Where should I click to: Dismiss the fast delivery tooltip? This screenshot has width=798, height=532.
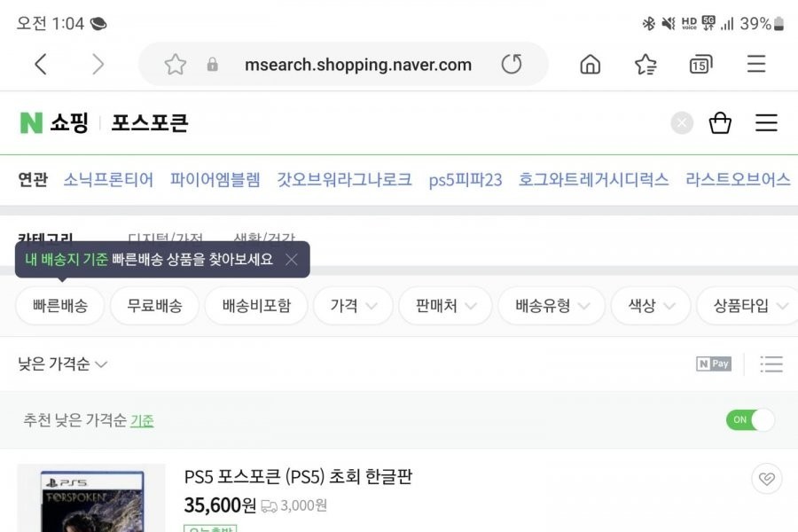291,260
